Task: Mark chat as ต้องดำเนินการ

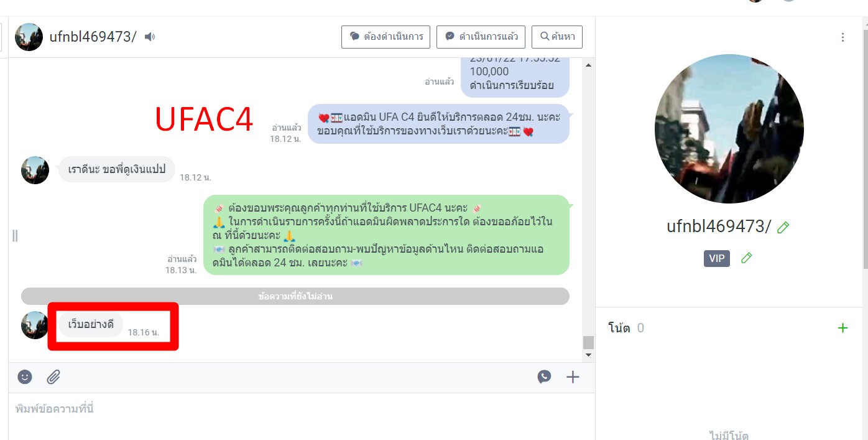Action: [386, 37]
